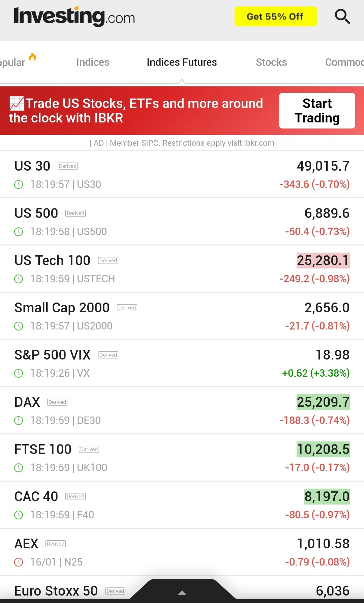
Task: Open the US Tech 100 quote
Action: (x=53, y=260)
